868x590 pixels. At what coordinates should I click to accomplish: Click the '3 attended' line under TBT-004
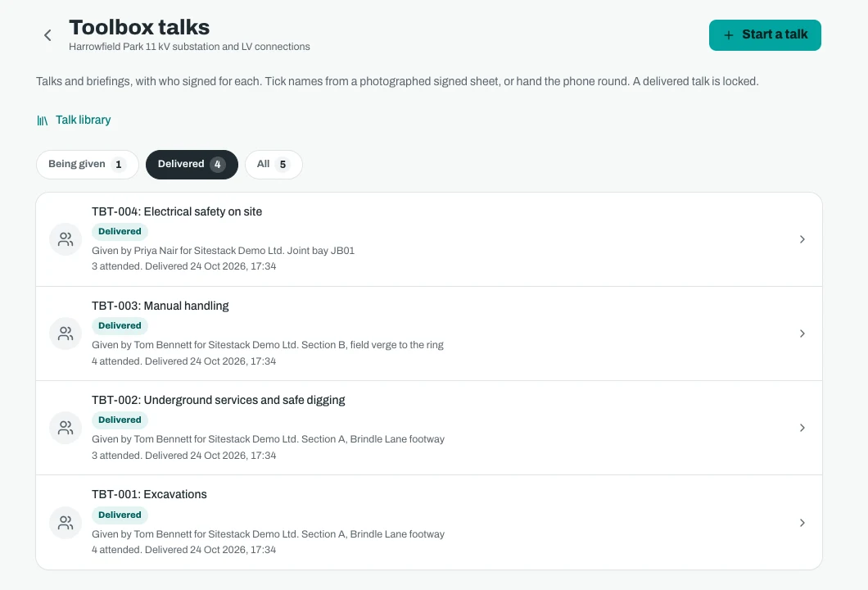point(183,266)
